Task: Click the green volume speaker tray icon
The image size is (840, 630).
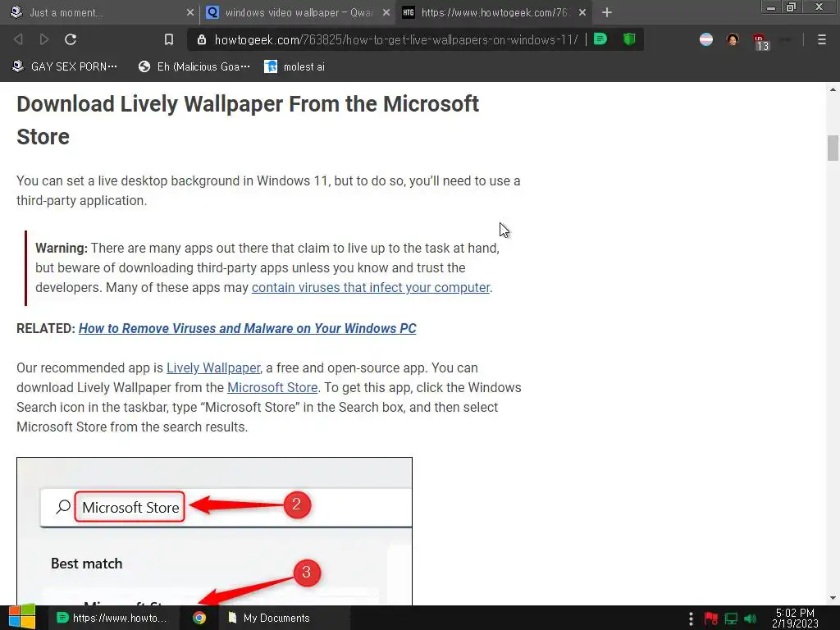Action: click(751, 619)
